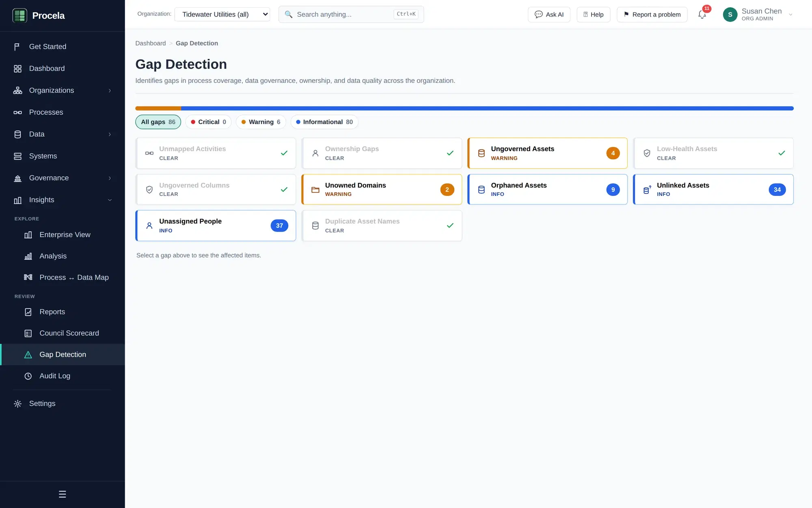Click the Duplicate Asset Names clear card
Screen dimensions: 812x508
(382, 226)
